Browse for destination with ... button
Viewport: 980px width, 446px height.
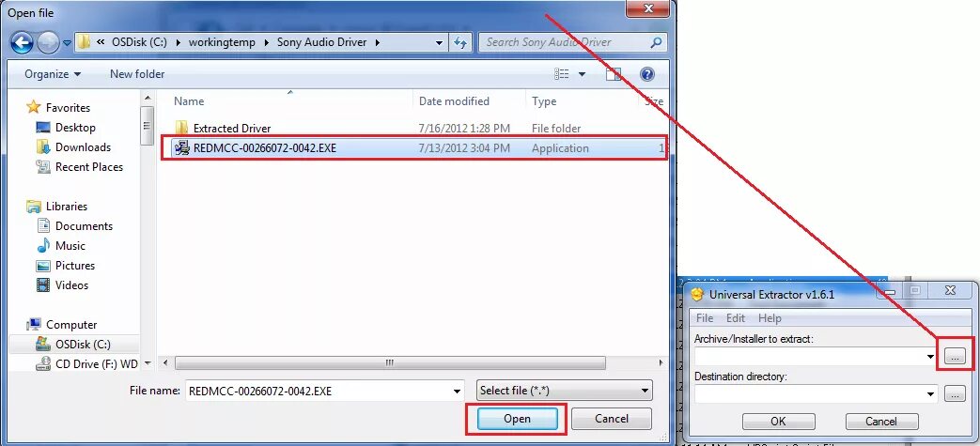click(955, 393)
